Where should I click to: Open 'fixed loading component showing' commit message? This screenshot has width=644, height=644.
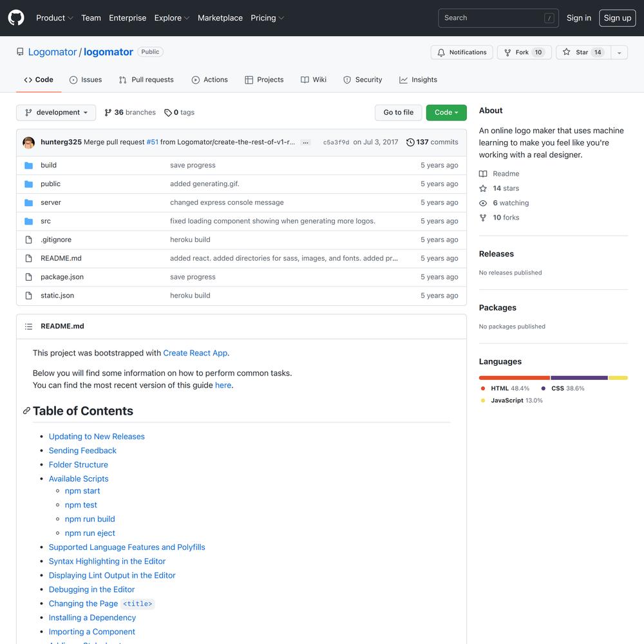(x=272, y=221)
